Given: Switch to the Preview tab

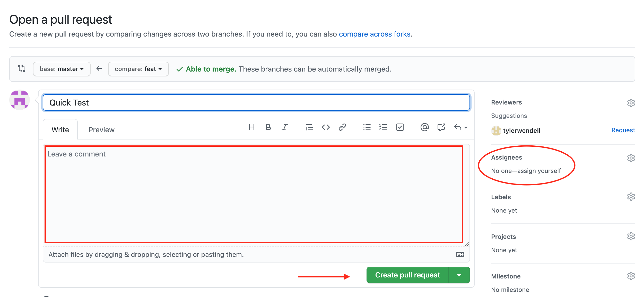Looking at the screenshot, I should click(x=101, y=130).
